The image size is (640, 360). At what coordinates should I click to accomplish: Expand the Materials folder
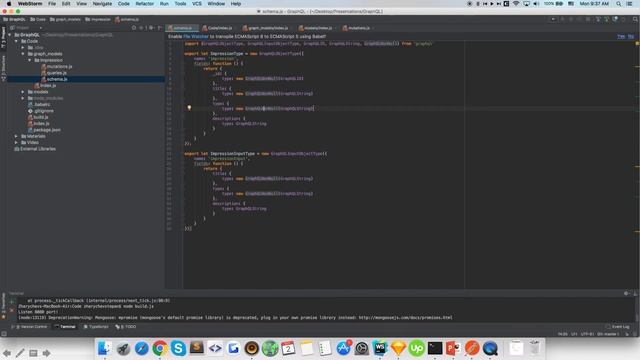pos(16,136)
